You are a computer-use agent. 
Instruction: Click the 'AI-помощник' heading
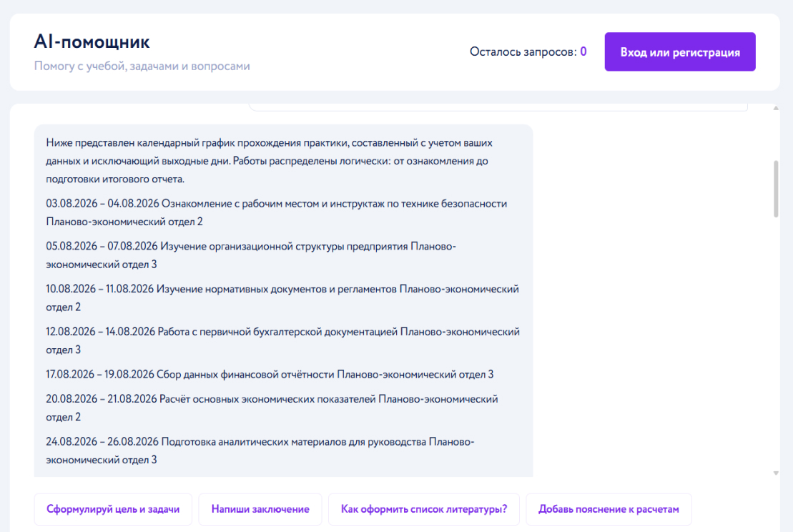coord(92,42)
